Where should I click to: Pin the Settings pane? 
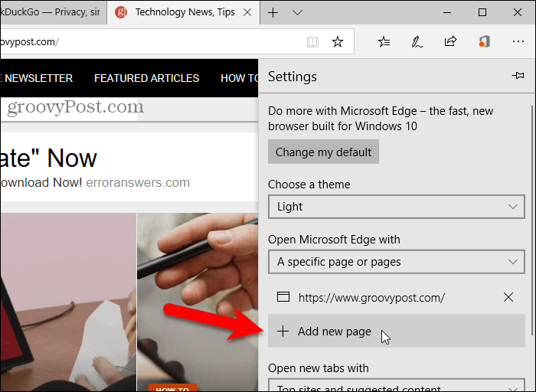pos(518,76)
